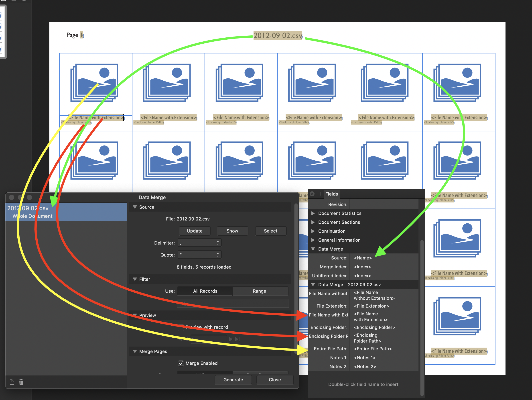Viewport: 532px width, 400px height.
Task: Enable Preview with record
Action: [181, 327]
